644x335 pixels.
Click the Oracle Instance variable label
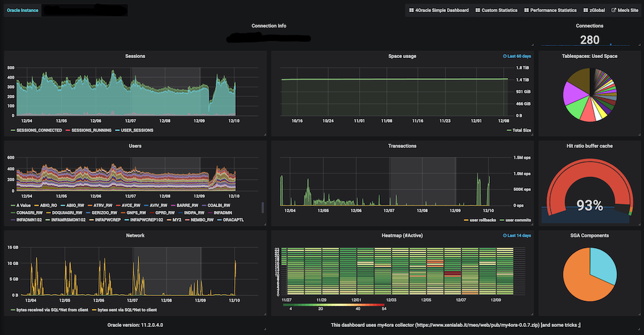tap(23, 10)
